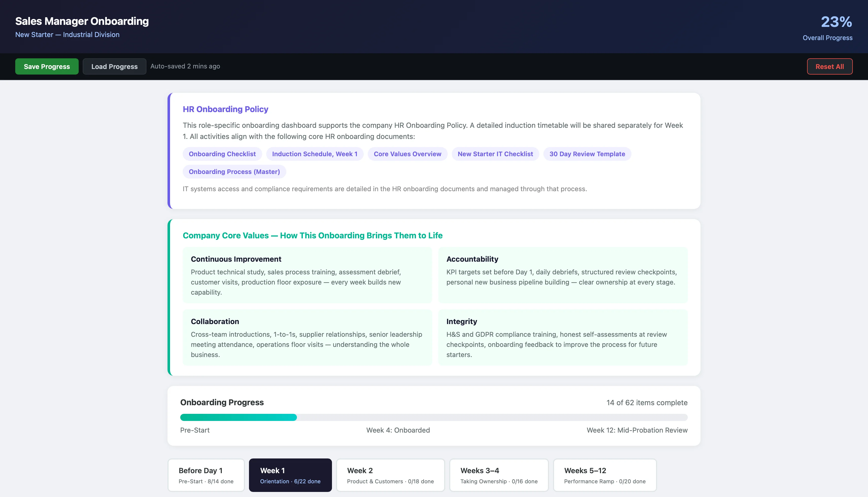Open the Onboarding Process (Master) document
Image resolution: width=868 pixels, height=497 pixels.
coord(234,172)
